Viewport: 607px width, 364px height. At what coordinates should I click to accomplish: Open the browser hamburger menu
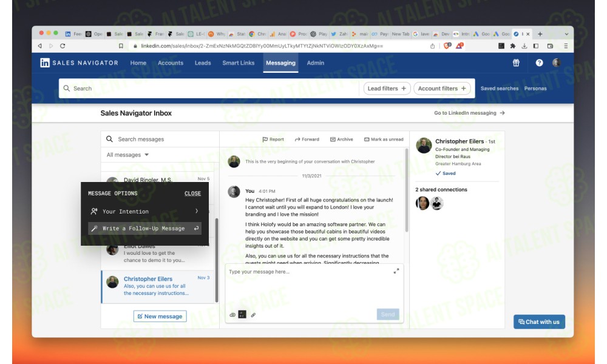(x=566, y=45)
